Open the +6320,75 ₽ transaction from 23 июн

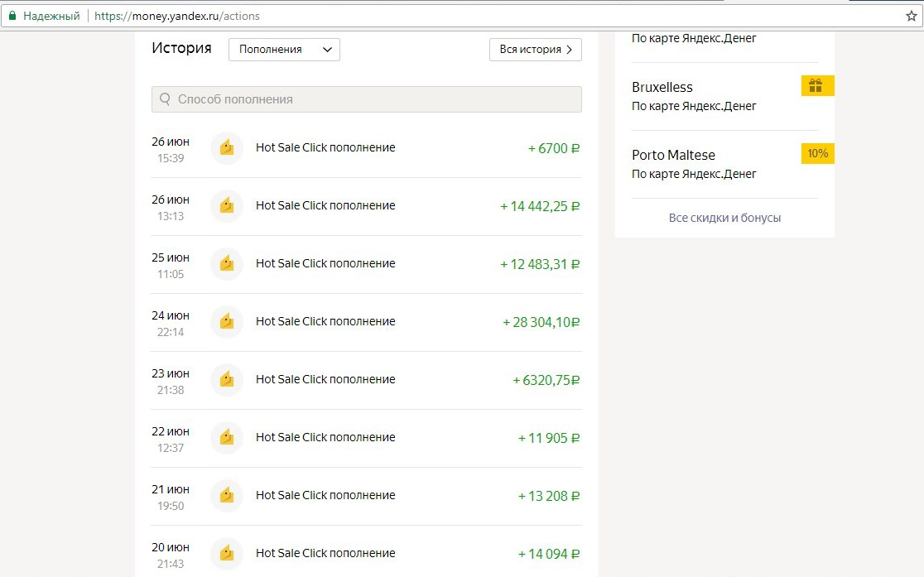[x=366, y=380]
